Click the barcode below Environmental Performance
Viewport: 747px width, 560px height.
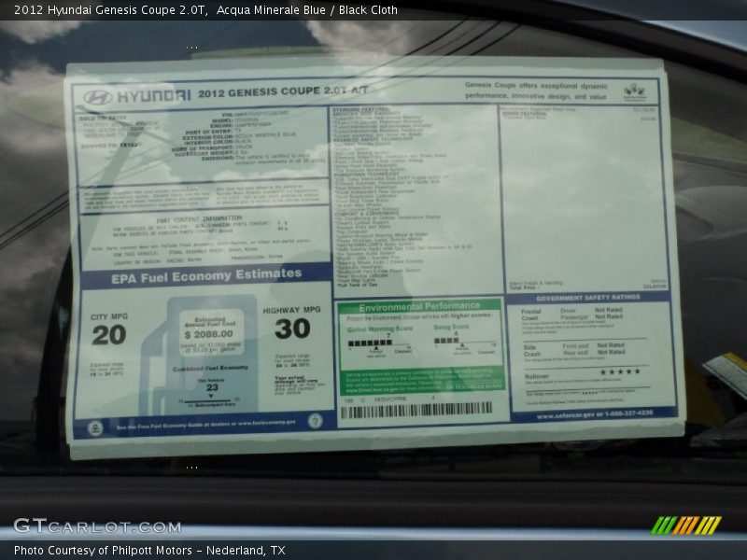[416, 410]
